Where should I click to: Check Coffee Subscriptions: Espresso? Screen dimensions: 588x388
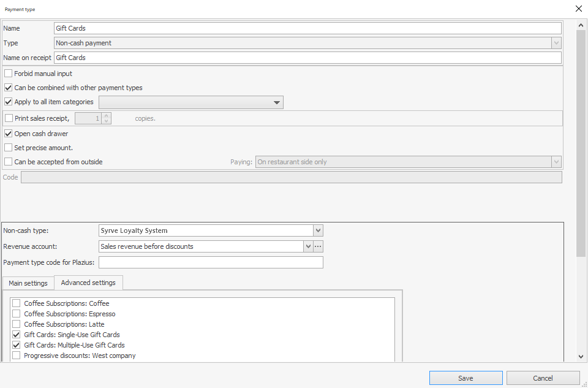17,314
